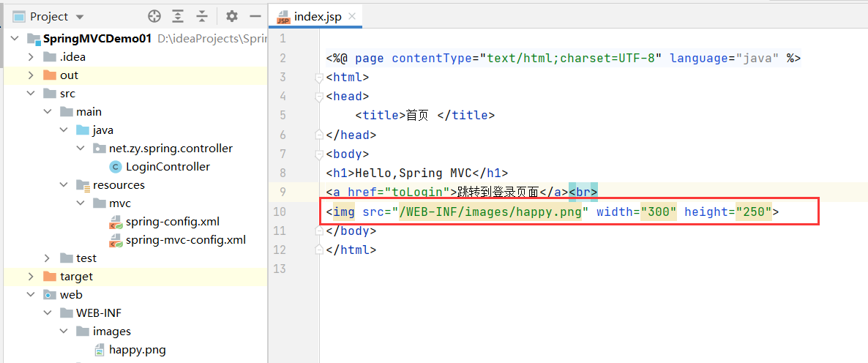This screenshot has width=868, height=363.
Task: Click the JSP icon on index.jsp tab
Action: pyautogui.click(x=283, y=17)
